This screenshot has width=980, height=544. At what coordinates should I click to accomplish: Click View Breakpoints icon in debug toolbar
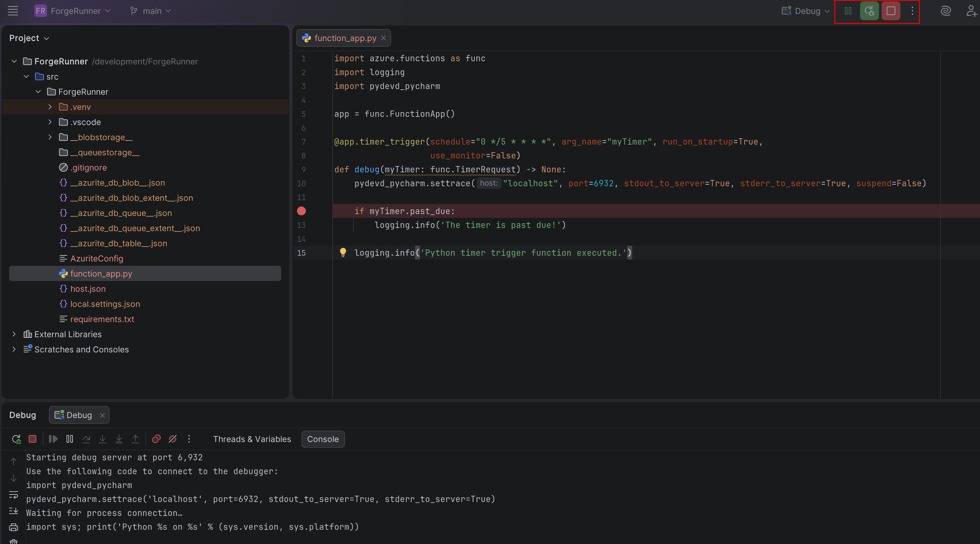tap(156, 439)
